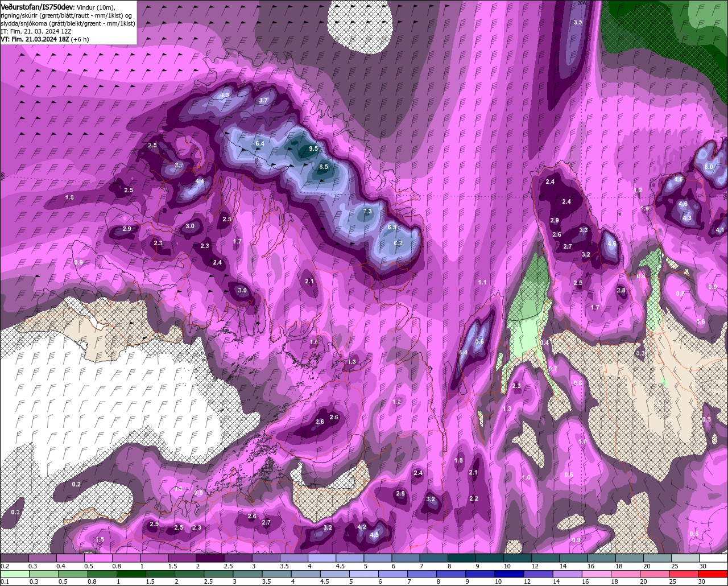Select the pale green swatch labeled 0.1 in lower legend
The image size is (728, 586).
14,574
